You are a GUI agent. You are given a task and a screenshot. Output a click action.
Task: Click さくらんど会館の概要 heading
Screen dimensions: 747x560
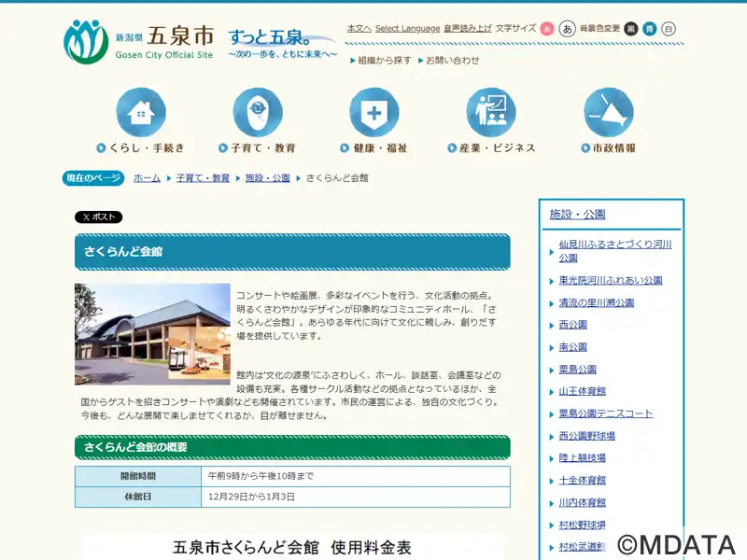click(x=292, y=447)
